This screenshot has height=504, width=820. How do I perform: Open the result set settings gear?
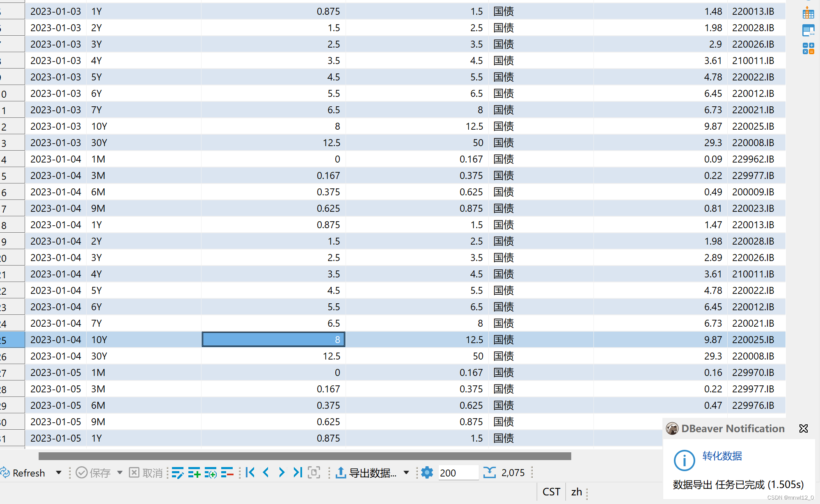pos(427,472)
